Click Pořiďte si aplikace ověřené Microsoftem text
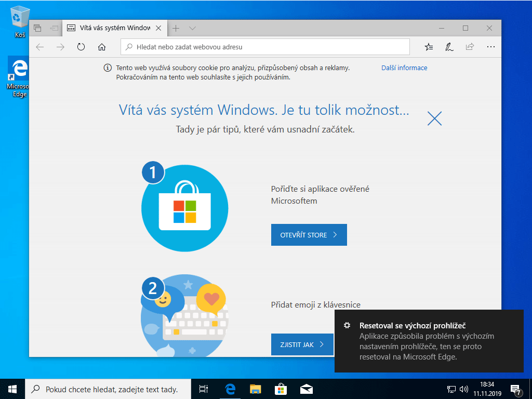The height and width of the screenshot is (399, 532). [320, 195]
